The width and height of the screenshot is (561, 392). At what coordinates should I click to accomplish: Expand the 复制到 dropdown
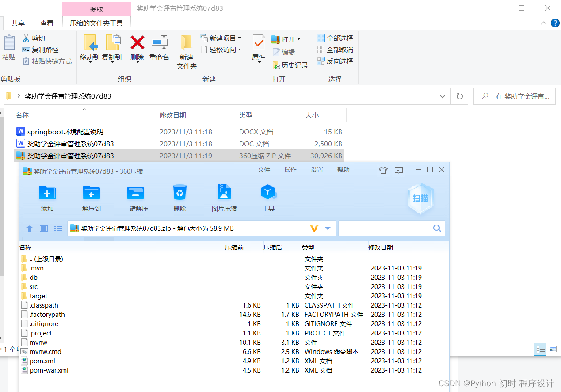point(112,62)
